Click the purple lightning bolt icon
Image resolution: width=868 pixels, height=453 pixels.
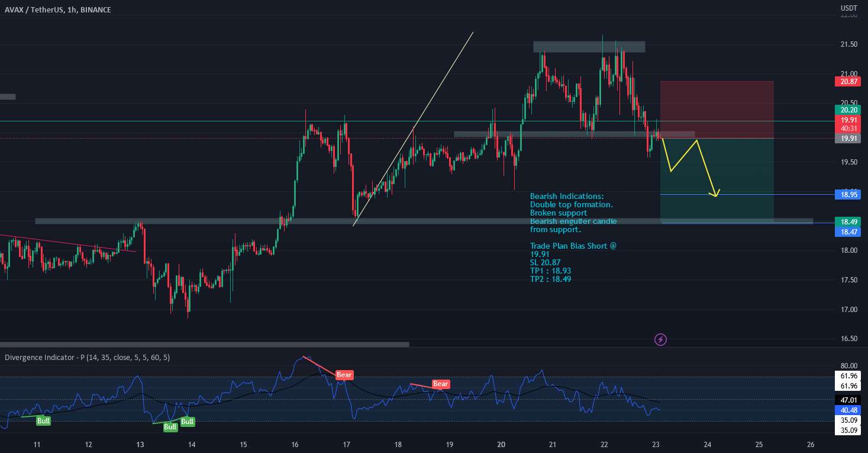pyautogui.click(x=661, y=339)
